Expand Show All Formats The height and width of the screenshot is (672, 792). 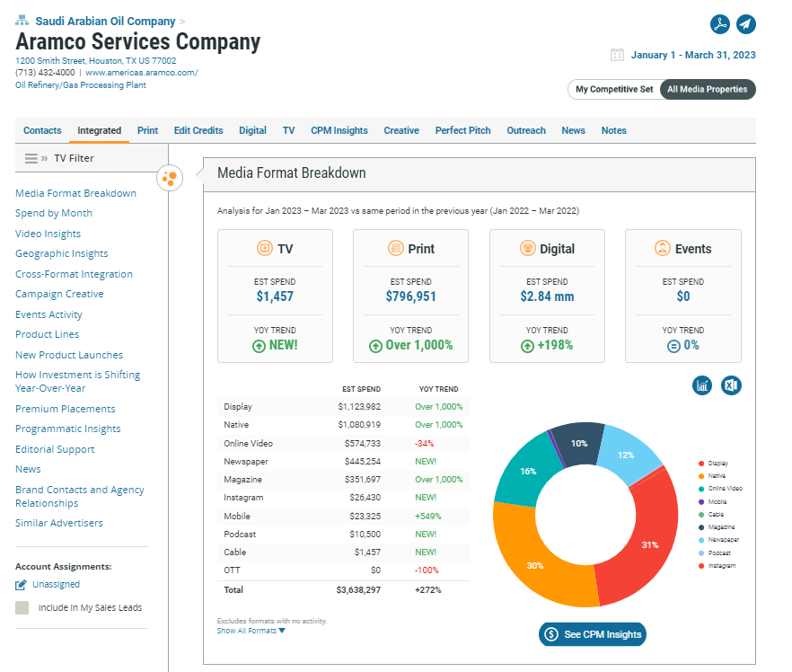click(251, 631)
